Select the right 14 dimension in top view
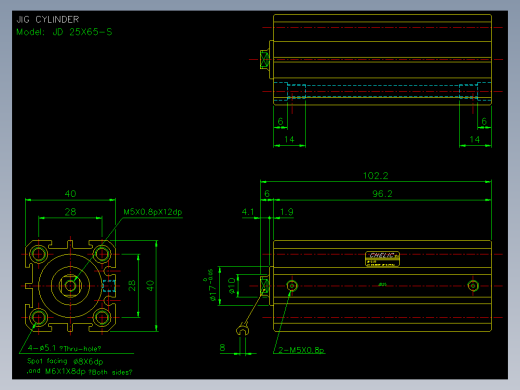The image size is (520, 390). [474, 139]
